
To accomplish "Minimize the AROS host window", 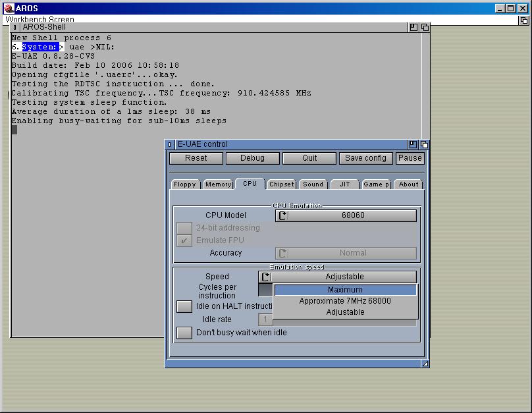I will click(x=500, y=8).
